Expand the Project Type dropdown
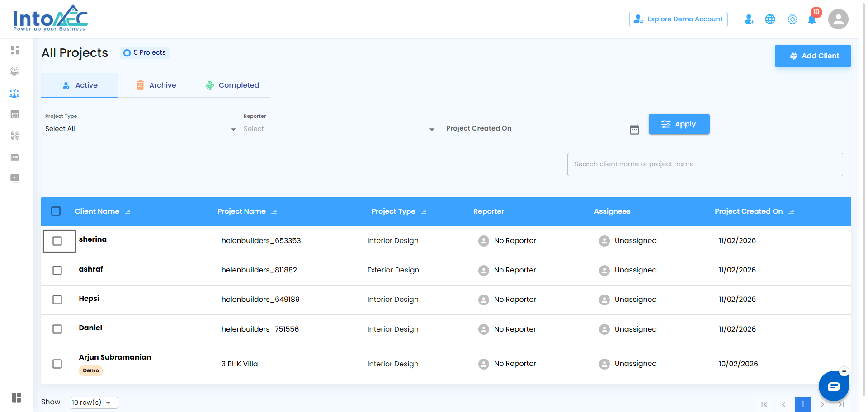The width and height of the screenshot is (868, 412). [142, 129]
